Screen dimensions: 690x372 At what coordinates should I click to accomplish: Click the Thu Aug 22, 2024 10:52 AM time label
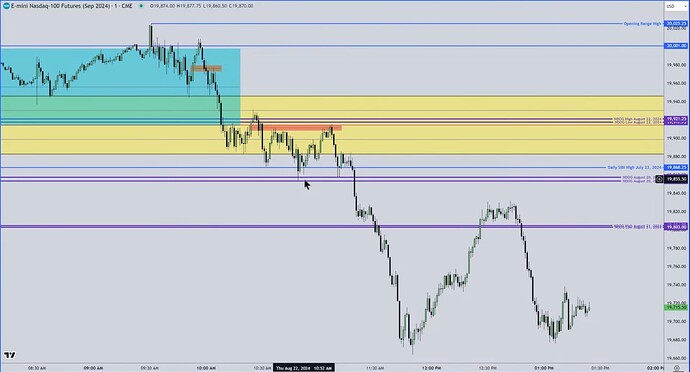[x=304, y=368]
